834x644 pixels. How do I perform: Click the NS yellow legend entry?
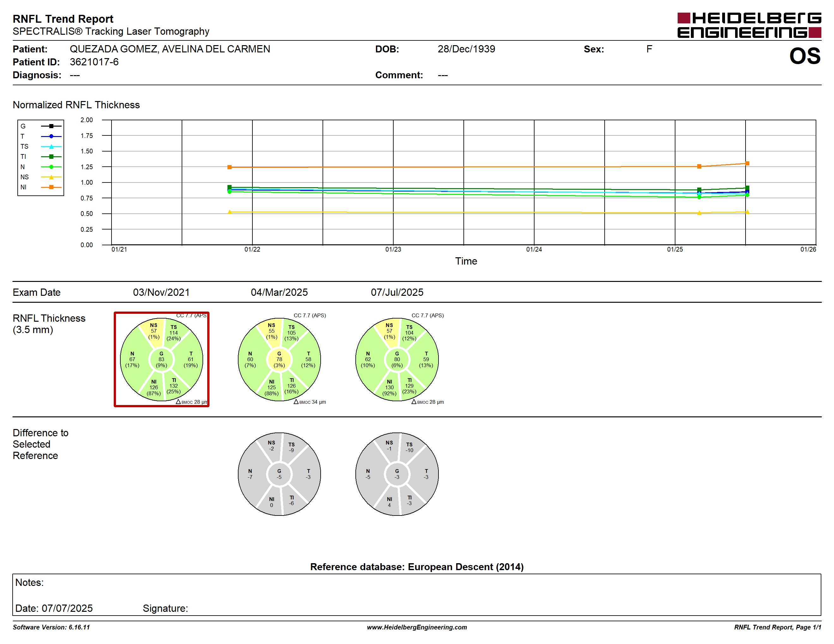click(40, 177)
